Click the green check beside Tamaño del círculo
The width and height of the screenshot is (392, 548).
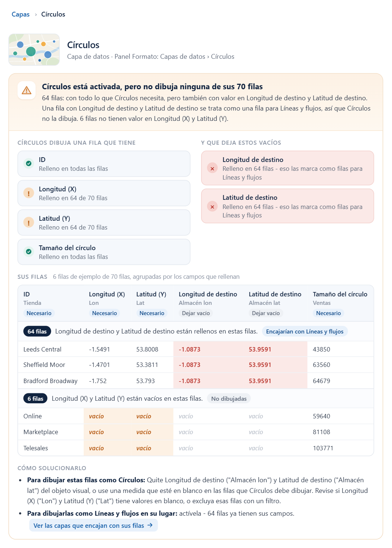click(x=29, y=252)
